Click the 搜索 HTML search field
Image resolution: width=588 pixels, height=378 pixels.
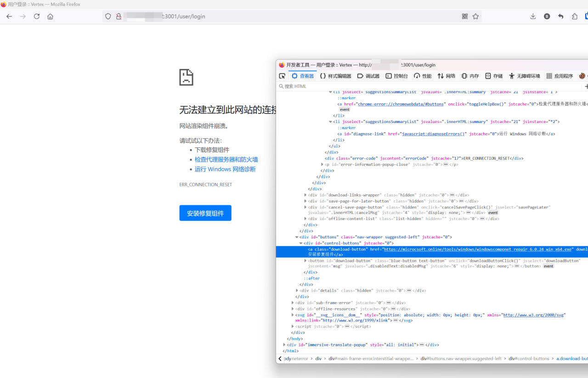[x=430, y=86]
